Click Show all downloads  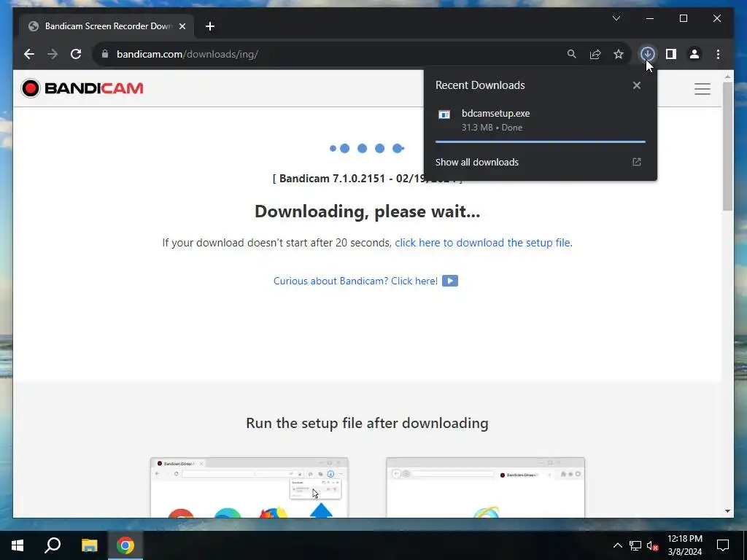pos(477,163)
